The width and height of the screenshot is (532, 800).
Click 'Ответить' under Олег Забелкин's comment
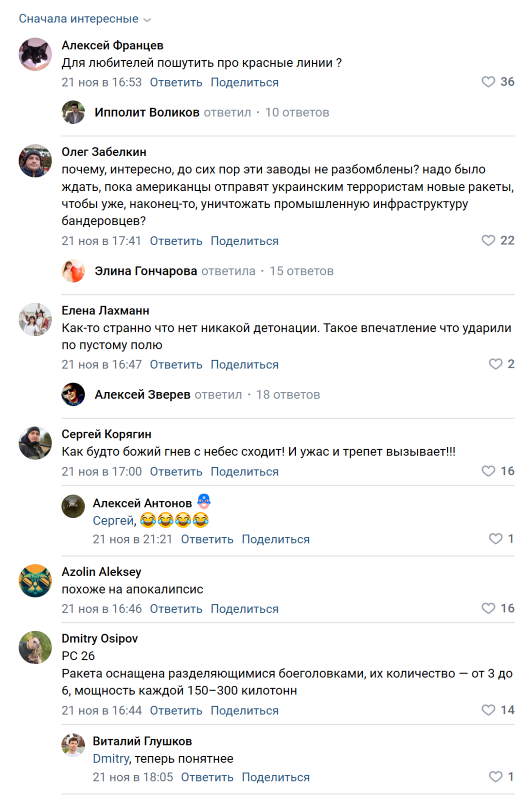176,241
